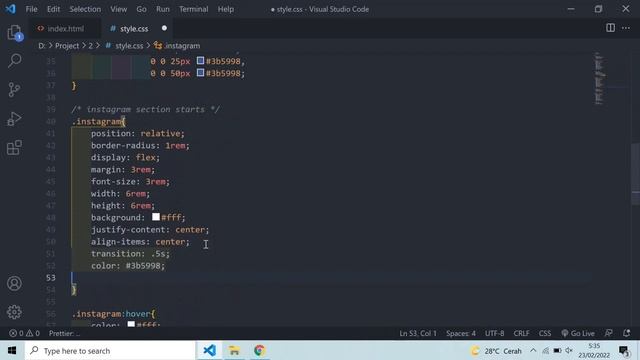Click the Windows Start button
Image resolution: width=640 pixels, height=360 pixels.
click(12, 351)
